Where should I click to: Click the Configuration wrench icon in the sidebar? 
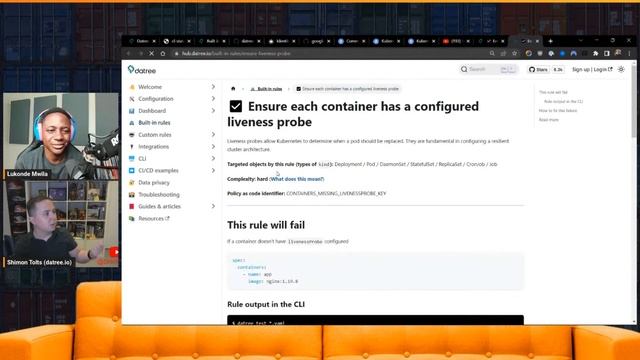click(132, 99)
